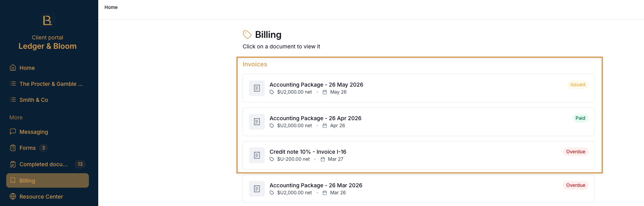Click the Forms count badge 3
The height and width of the screenshot is (206, 644).
(44, 148)
